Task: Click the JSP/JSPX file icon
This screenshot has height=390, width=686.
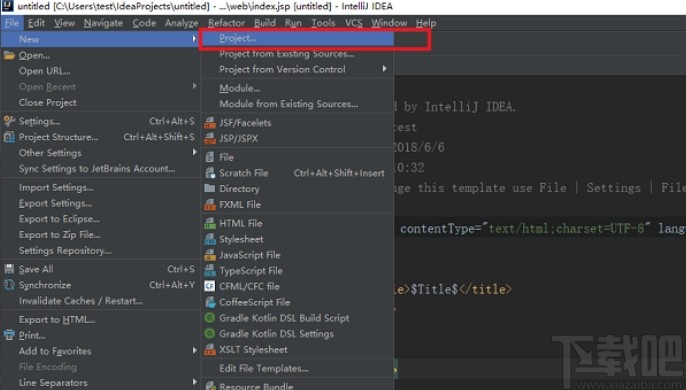Action: pyautogui.click(x=210, y=139)
